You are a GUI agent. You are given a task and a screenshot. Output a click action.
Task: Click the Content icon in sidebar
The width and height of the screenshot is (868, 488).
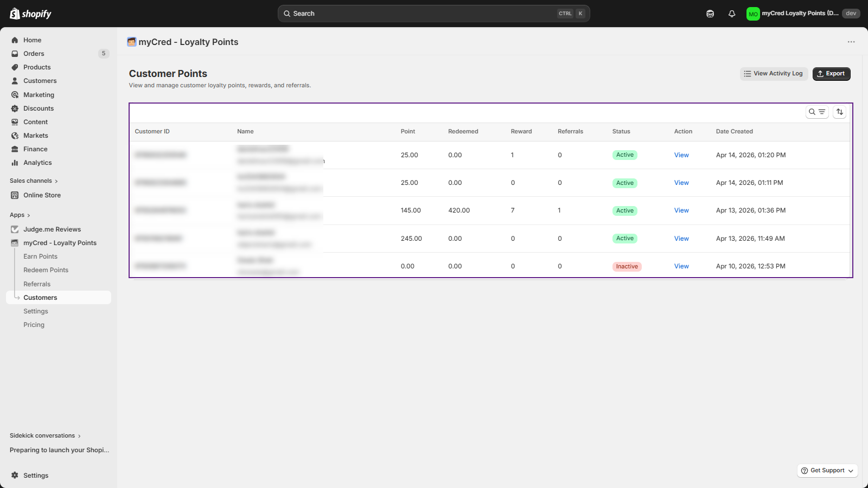click(x=15, y=122)
